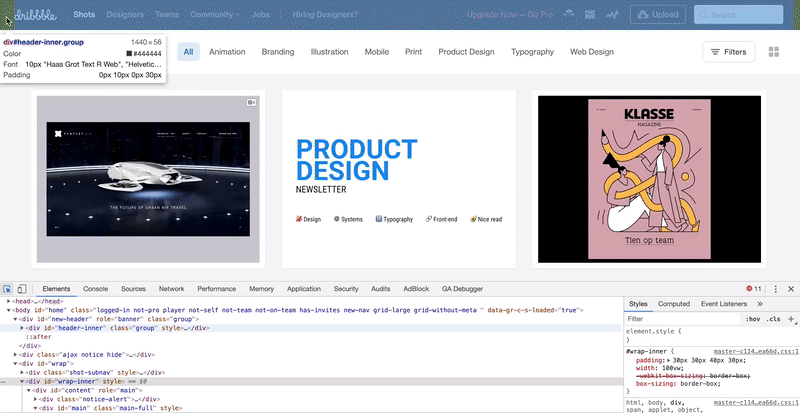
Task: Expand the div#header-inner node
Action: pyautogui.click(x=21, y=327)
